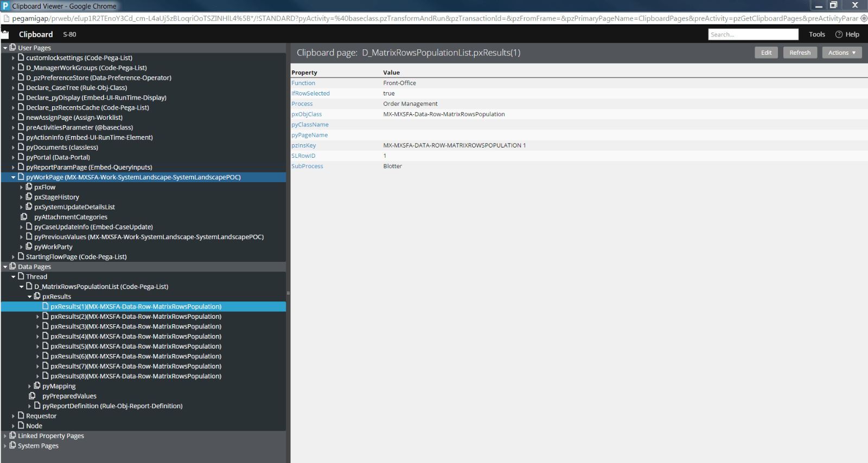Click the IfRowSelected property link
The height and width of the screenshot is (463, 868).
310,93
